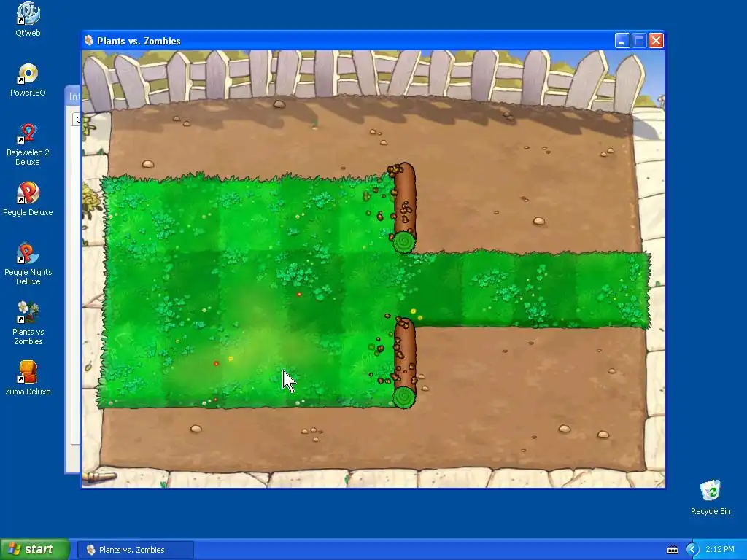This screenshot has height=560, width=747.
Task: Open Zuma Deluxe desktop icon
Action: (28, 378)
